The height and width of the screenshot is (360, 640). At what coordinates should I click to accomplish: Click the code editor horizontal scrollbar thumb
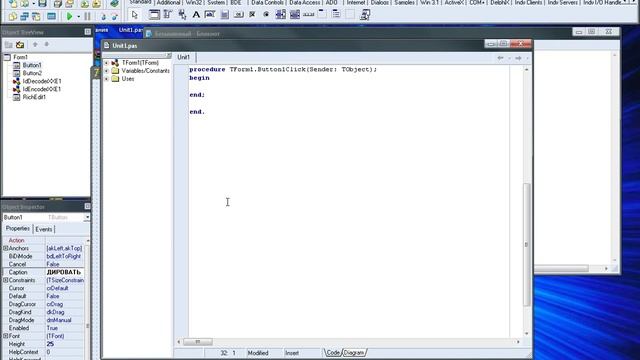tap(198, 342)
